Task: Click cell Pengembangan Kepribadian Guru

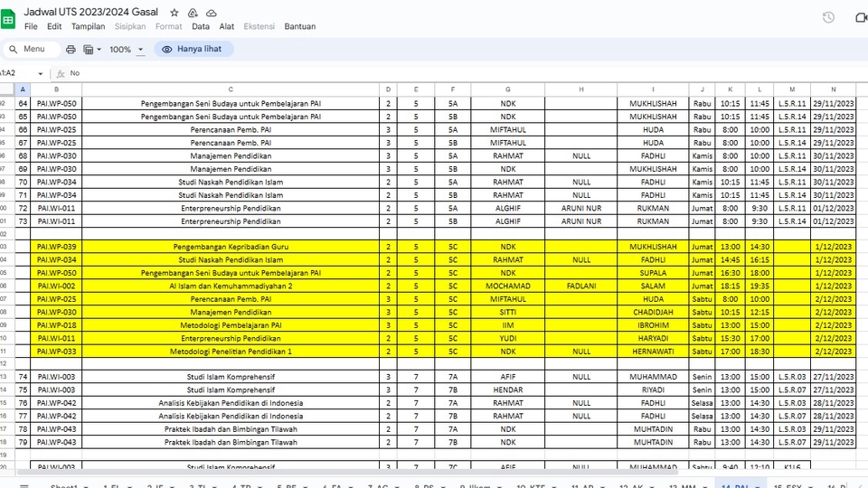Action: (231, 247)
